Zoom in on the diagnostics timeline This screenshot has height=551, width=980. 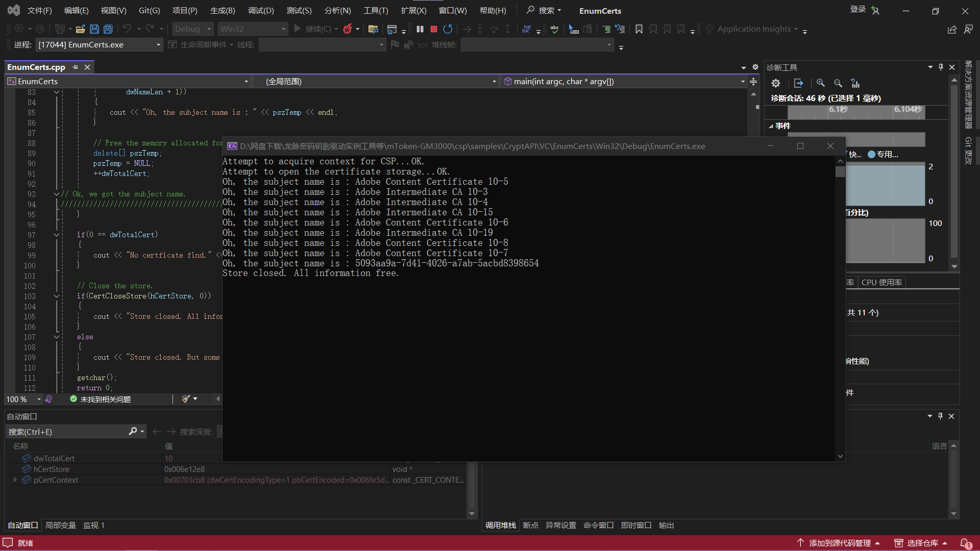820,83
